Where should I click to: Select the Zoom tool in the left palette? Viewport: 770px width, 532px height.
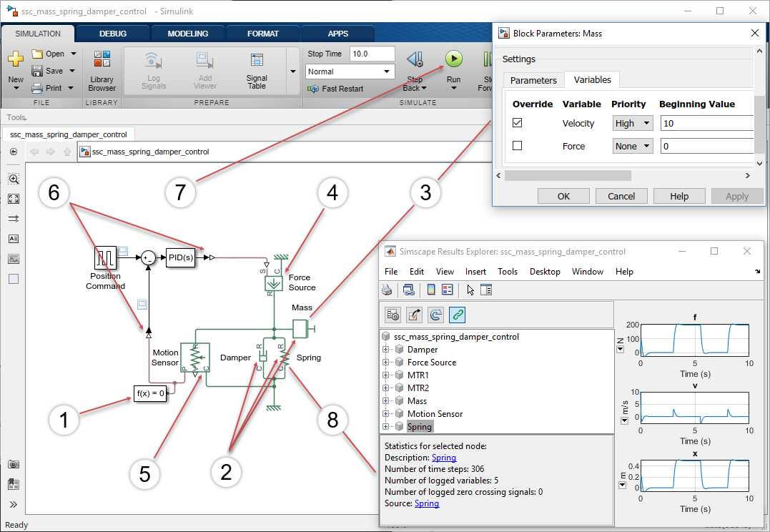[14, 179]
